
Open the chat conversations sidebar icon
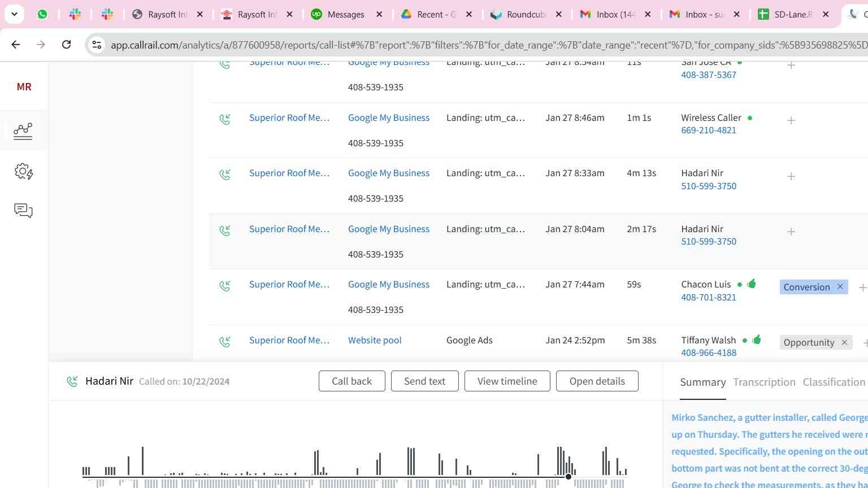23,211
